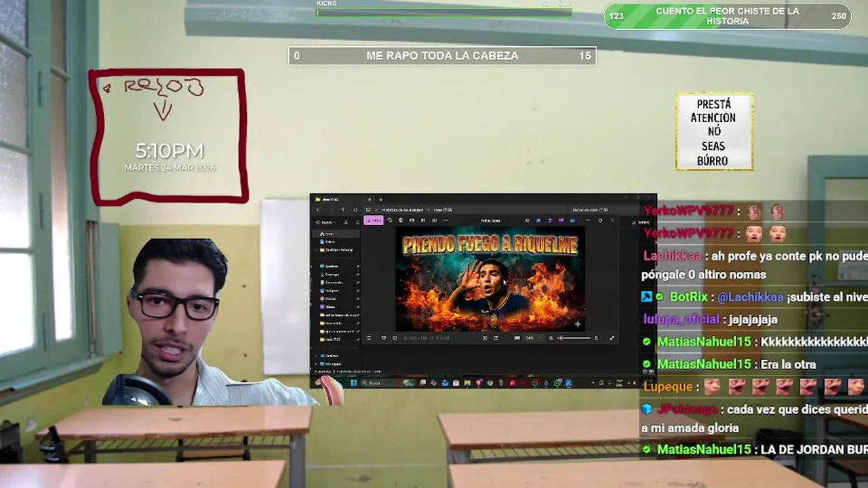The image size is (868, 488).
Task: Click the clase 17.03 breadcrumb segment
Action: (x=443, y=210)
